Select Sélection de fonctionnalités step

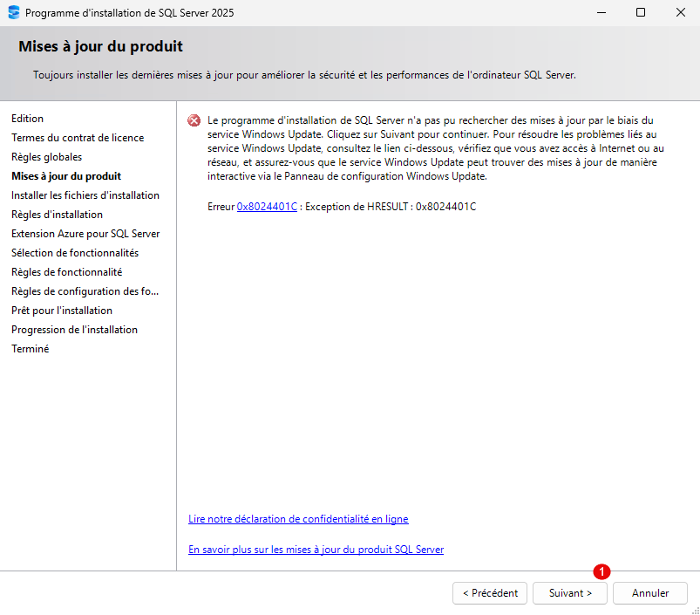pyautogui.click(x=75, y=253)
